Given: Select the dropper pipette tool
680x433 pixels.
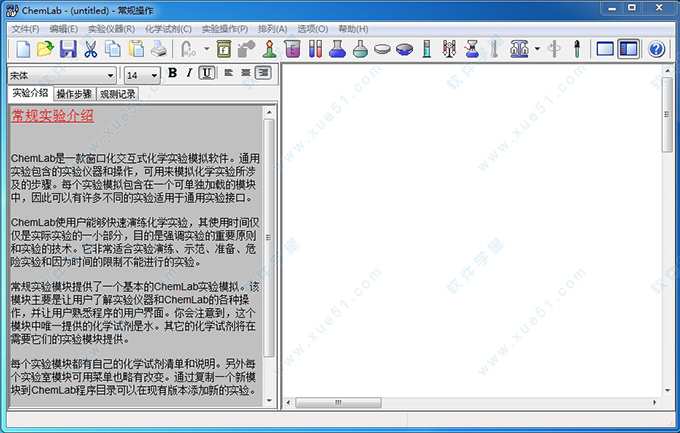Looking at the screenshot, I should [577, 49].
